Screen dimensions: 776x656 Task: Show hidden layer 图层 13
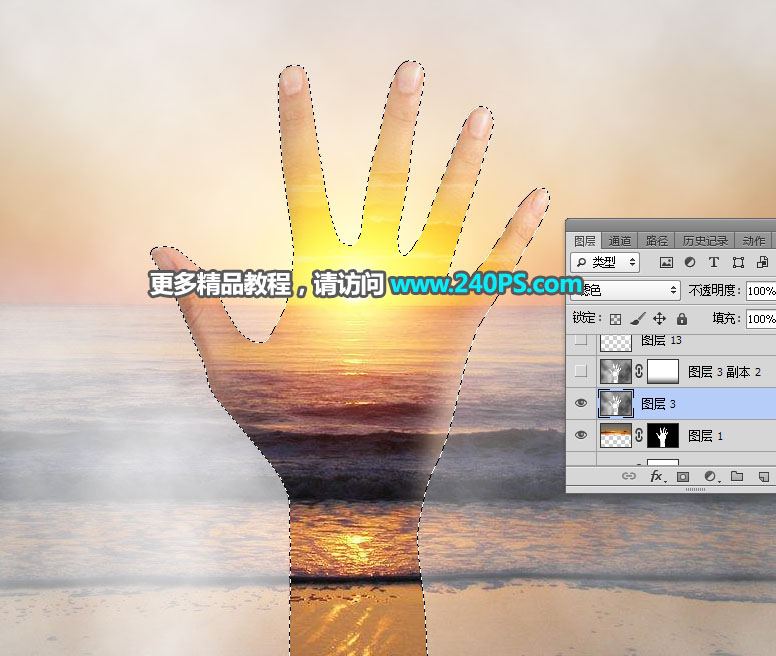pos(581,339)
